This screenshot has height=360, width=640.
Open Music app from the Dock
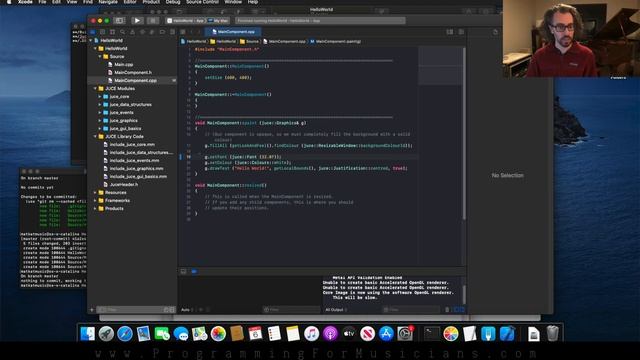pyautogui.click(x=311, y=333)
